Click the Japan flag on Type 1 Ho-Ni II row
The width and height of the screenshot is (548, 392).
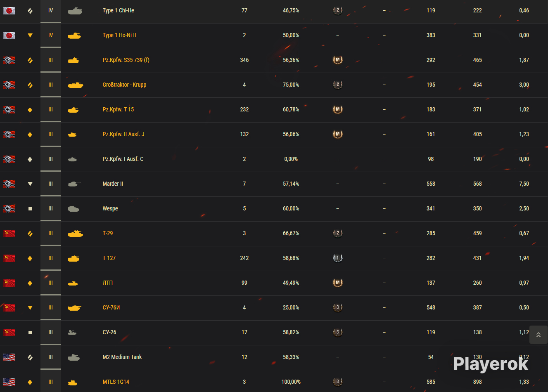[x=9, y=35]
